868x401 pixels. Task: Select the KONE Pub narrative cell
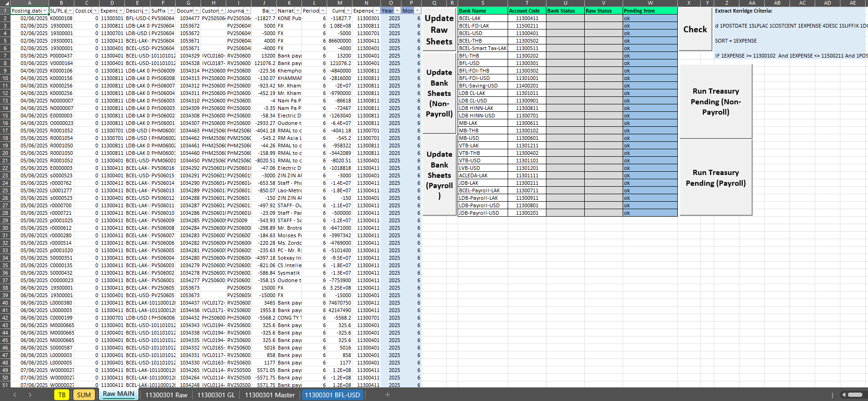tap(289, 18)
